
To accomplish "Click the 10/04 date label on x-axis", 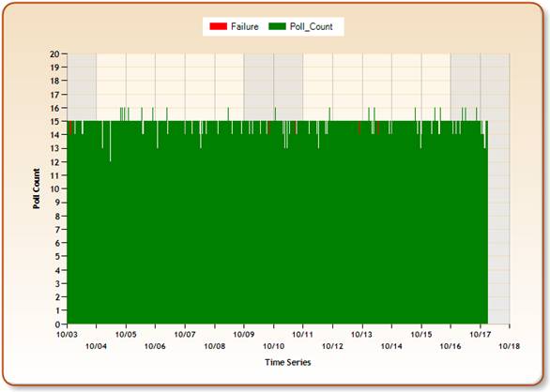I will (x=96, y=346).
